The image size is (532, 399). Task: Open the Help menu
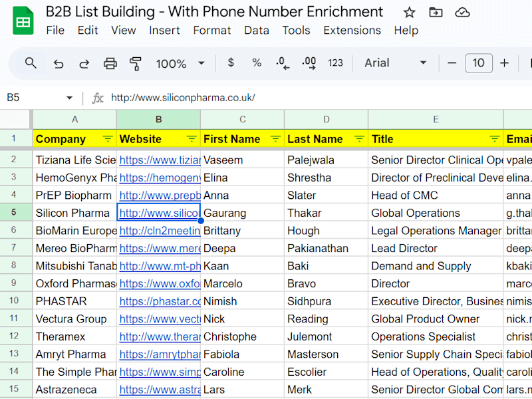(406, 30)
